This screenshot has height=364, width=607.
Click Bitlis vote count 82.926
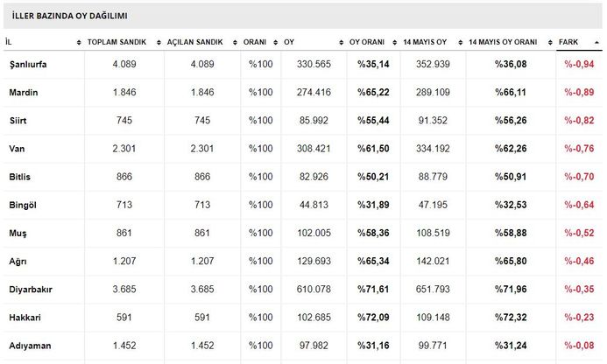pos(314,177)
